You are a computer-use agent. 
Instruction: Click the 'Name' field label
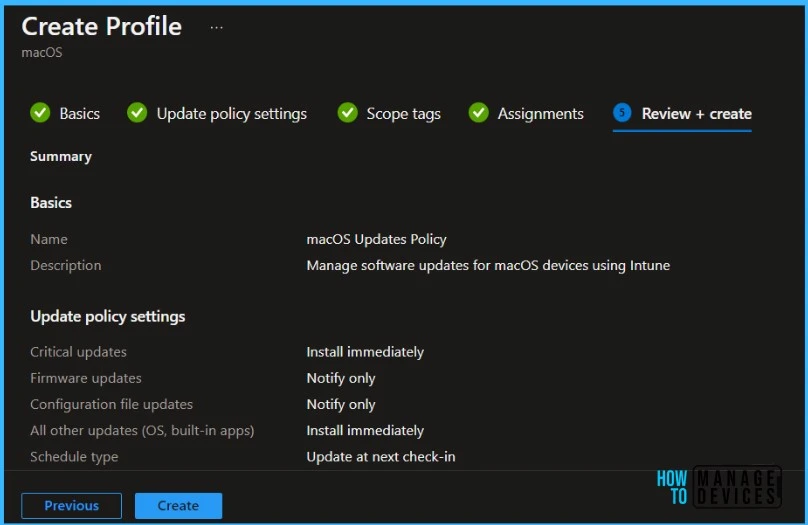click(49, 239)
